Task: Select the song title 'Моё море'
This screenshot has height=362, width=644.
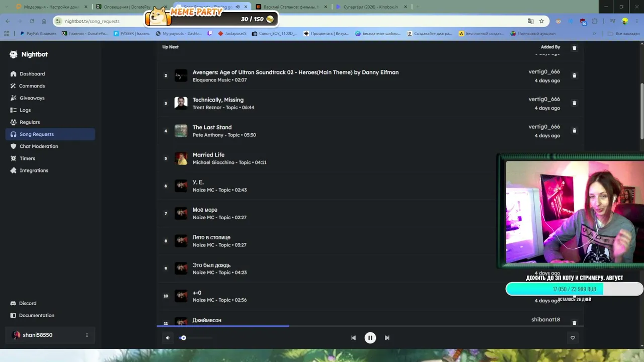Action: point(205,210)
